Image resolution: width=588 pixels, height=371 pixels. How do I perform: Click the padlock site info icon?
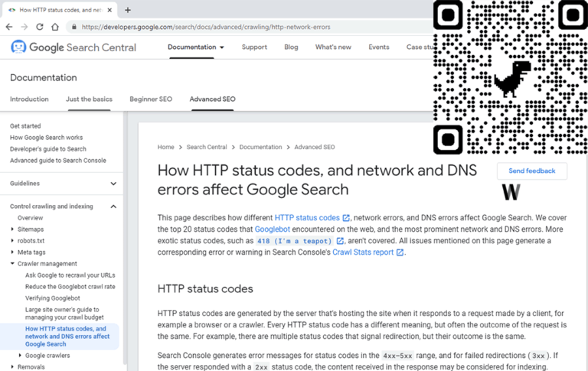point(73,27)
